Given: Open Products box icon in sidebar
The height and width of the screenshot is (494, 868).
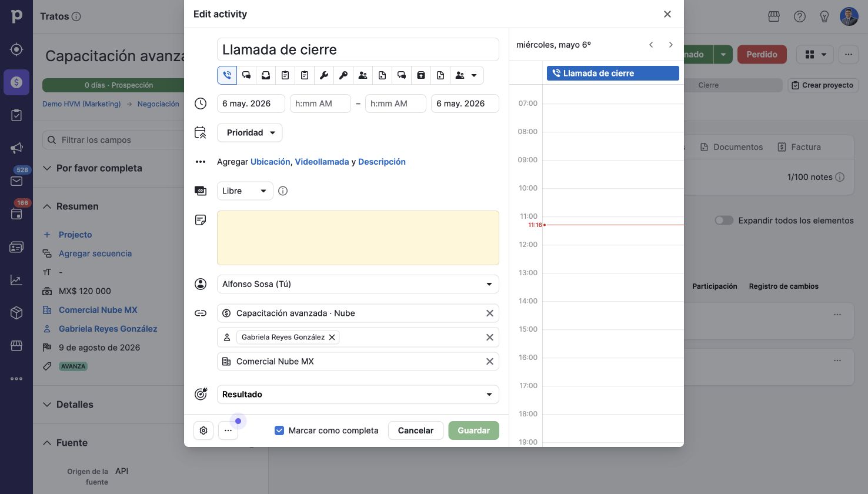Looking at the screenshot, I should point(16,313).
